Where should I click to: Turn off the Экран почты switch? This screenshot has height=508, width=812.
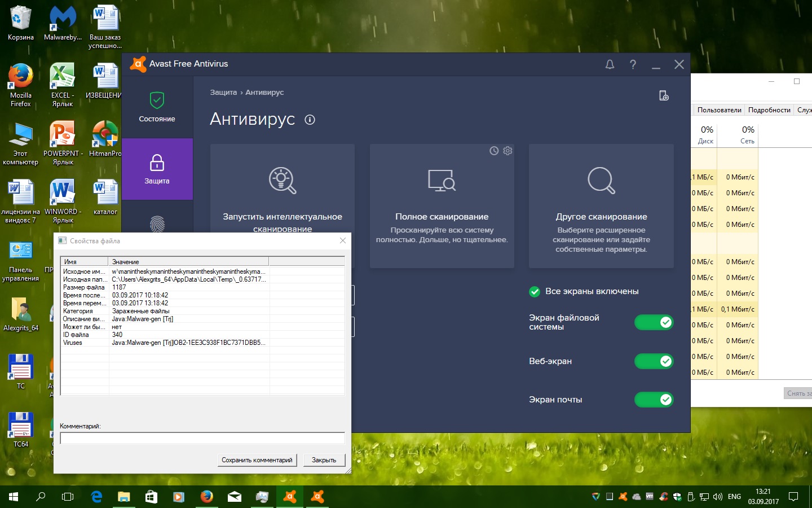click(654, 400)
